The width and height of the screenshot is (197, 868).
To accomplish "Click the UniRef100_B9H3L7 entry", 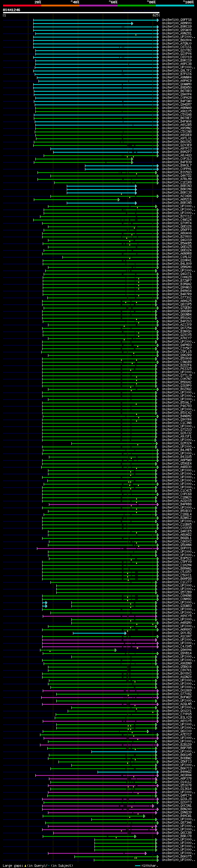I will 177,165.
